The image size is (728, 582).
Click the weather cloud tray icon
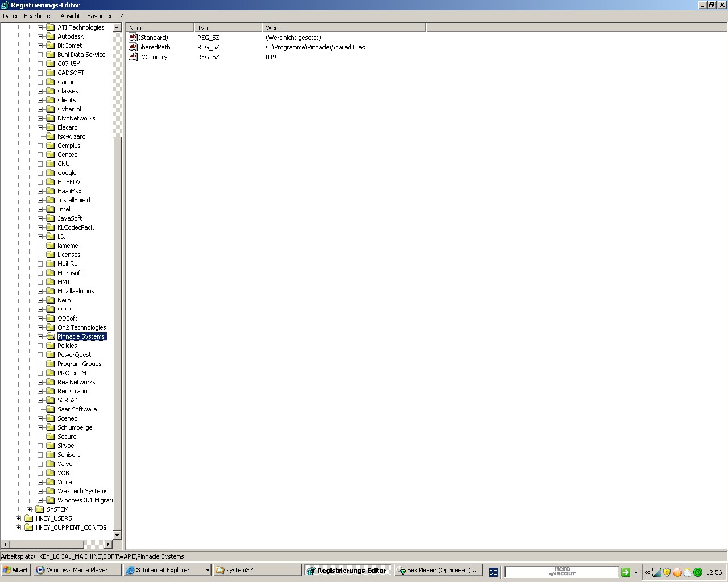point(688,572)
